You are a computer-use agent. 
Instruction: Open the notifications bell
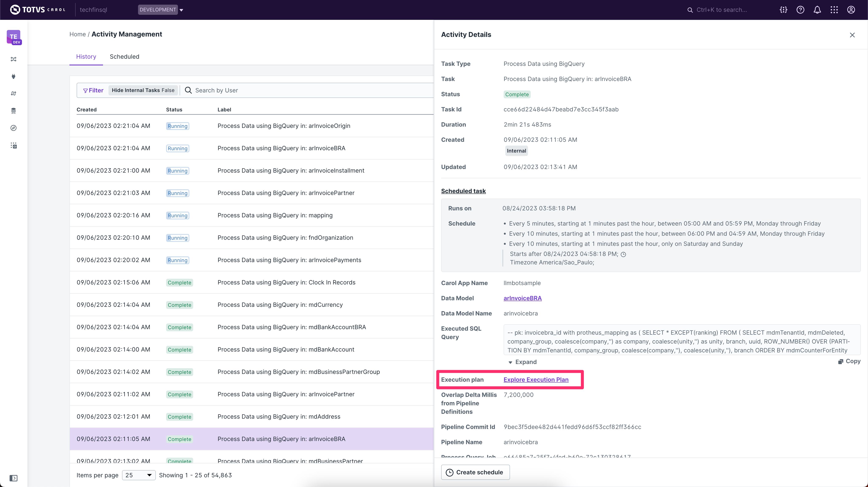tap(817, 10)
